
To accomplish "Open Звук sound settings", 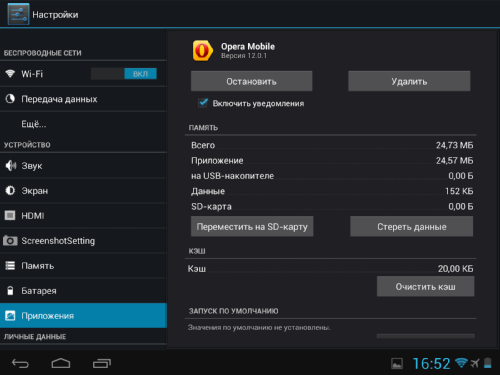I will coord(83,166).
